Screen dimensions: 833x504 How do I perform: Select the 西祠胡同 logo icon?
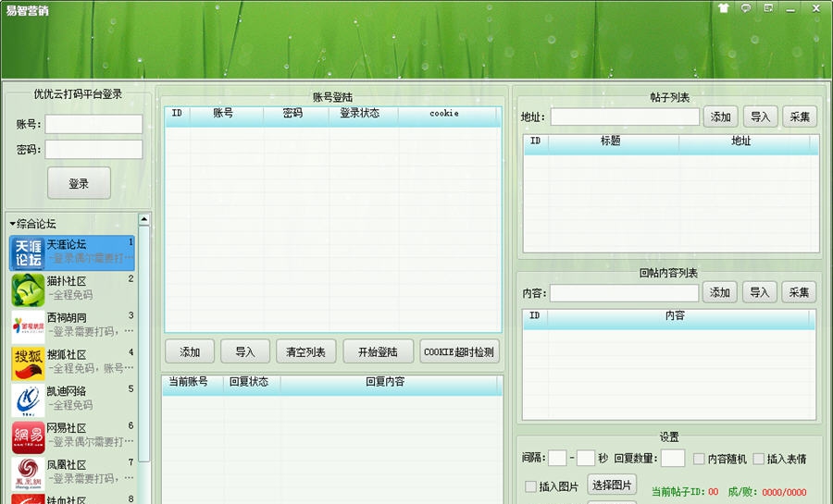(x=28, y=326)
